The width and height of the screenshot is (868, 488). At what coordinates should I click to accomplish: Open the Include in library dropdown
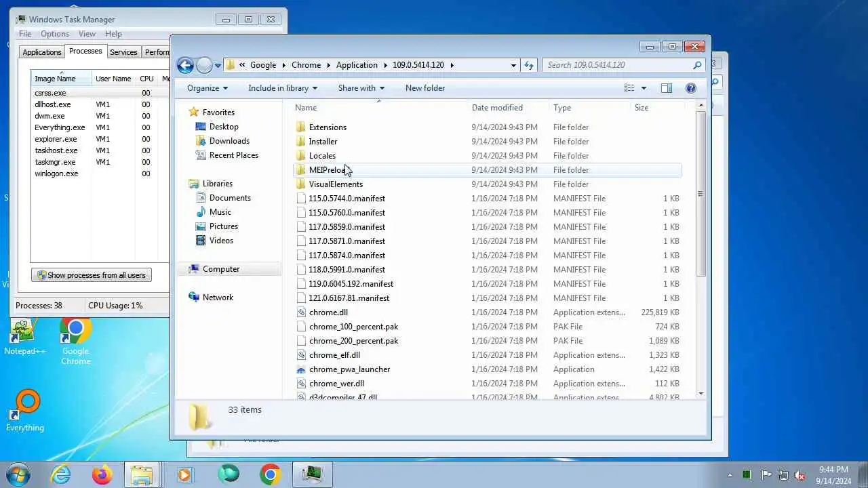click(x=283, y=88)
